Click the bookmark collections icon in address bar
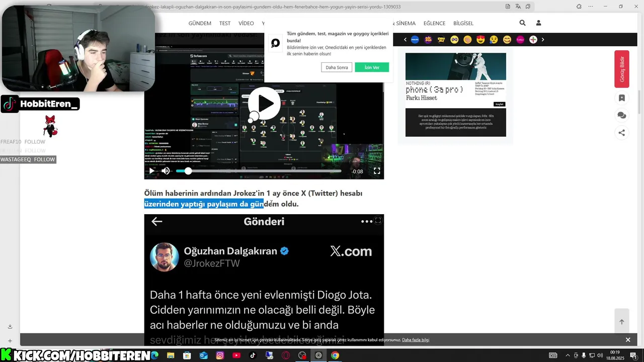Viewport: 644px width, 362px height. [x=528, y=7]
